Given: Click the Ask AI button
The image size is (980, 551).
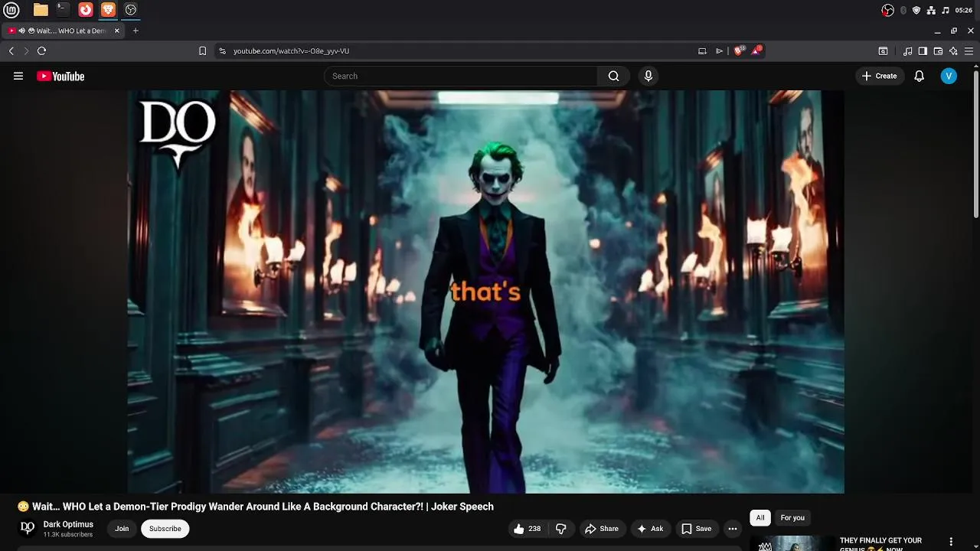Looking at the screenshot, I should pyautogui.click(x=650, y=529).
